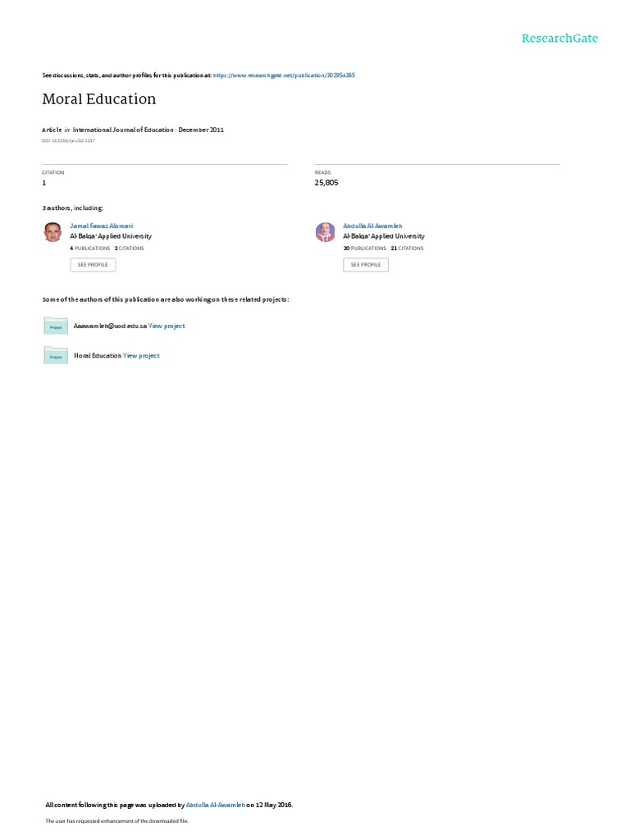The height and width of the screenshot is (840, 630).
Task: Click Abdulla Al-Awamleh's profile photo
Action: [325, 232]
